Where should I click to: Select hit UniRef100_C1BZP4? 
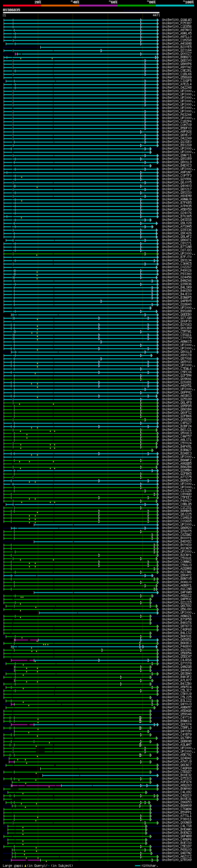point(177,121)
